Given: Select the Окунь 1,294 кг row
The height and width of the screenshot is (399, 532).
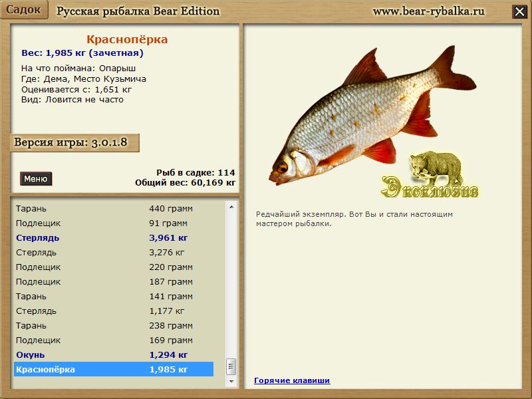Looking at the screenshot, I should point(114,354).
